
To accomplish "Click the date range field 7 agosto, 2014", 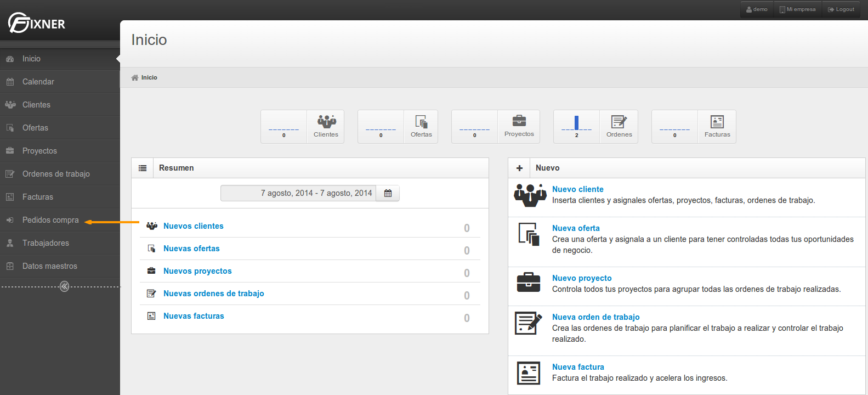I will tap(298, 193).
